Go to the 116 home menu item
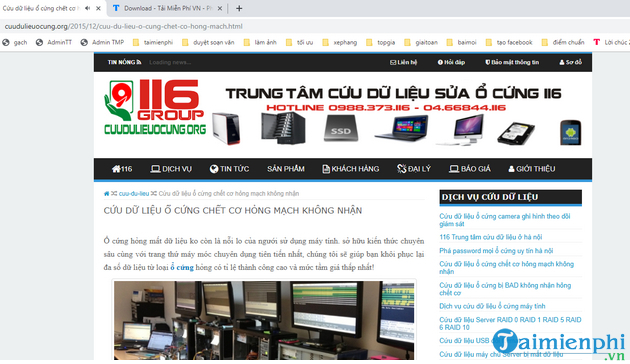This screenshot has width=630, height=364. pos(122,169)
